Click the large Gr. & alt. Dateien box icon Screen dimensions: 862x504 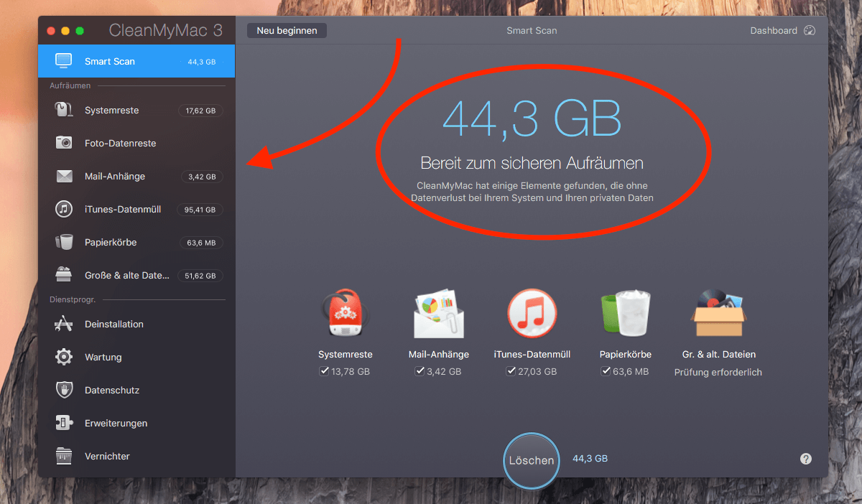pos(718,313)
